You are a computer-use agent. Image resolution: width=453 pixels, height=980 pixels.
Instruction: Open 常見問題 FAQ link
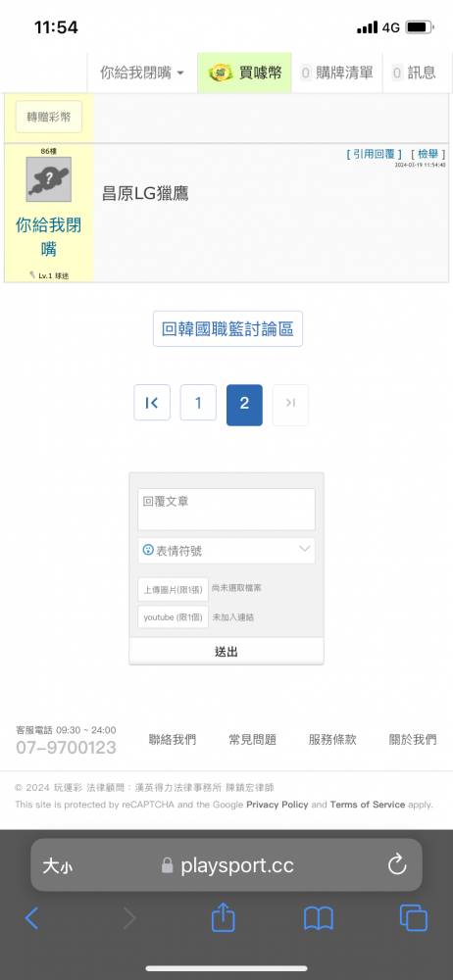point(252,740)
